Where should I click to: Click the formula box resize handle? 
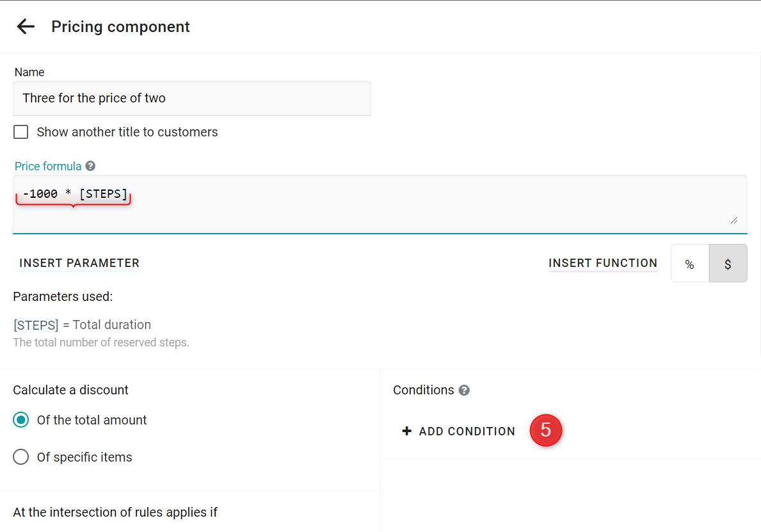tap(734, 220)
